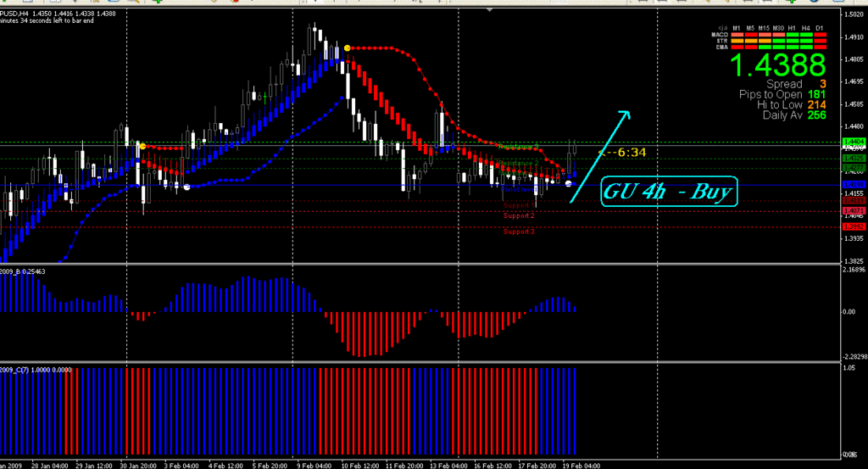
Task: Click the 9 Feb 04:00 time axis label
Action: coord(314,466)
